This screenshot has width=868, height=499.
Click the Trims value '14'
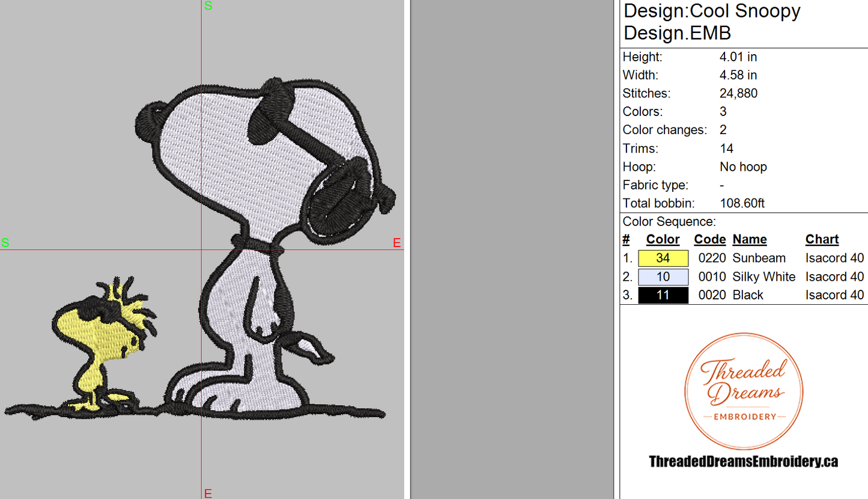pyautogui.click(x=726, y=148)
